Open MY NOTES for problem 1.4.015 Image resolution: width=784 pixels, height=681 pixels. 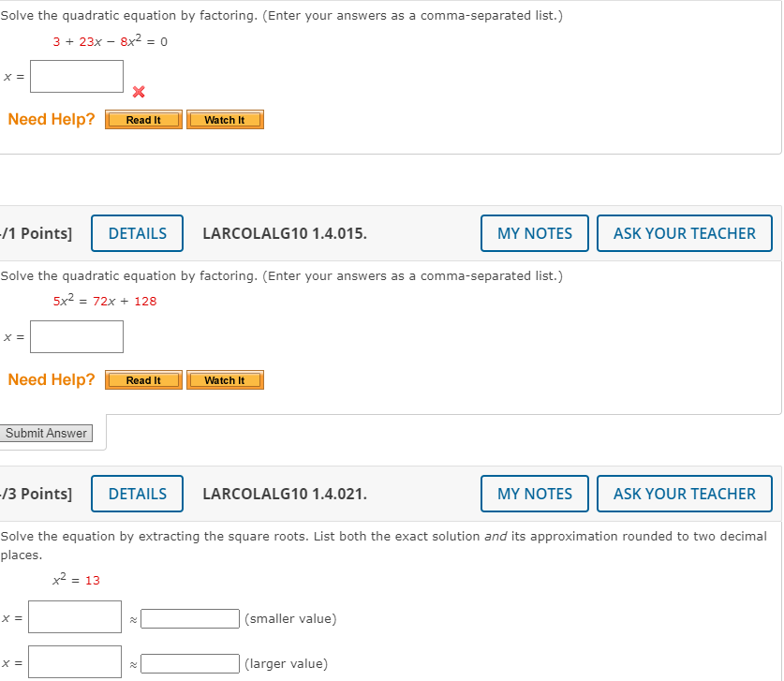coord(535,233)
